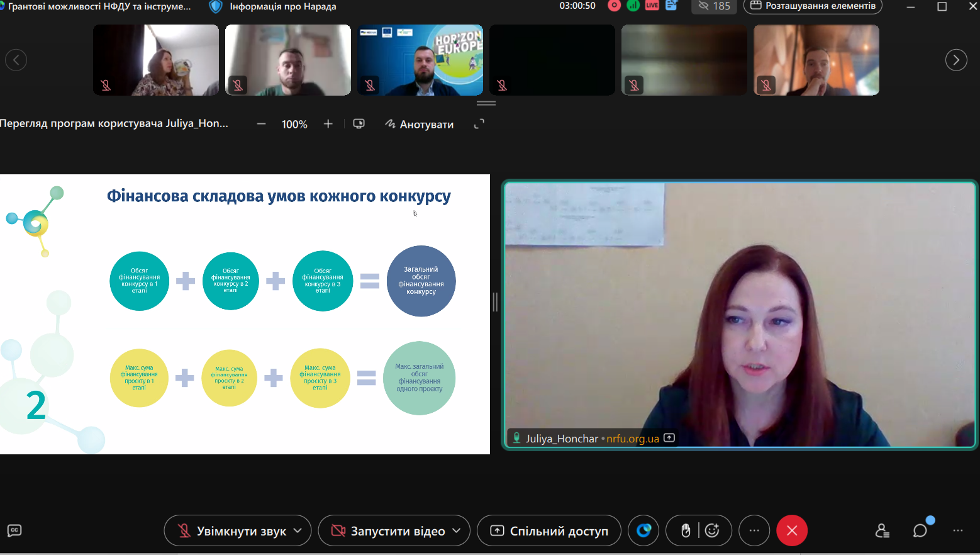Click the raise hand icon

[x=686, y=530]
